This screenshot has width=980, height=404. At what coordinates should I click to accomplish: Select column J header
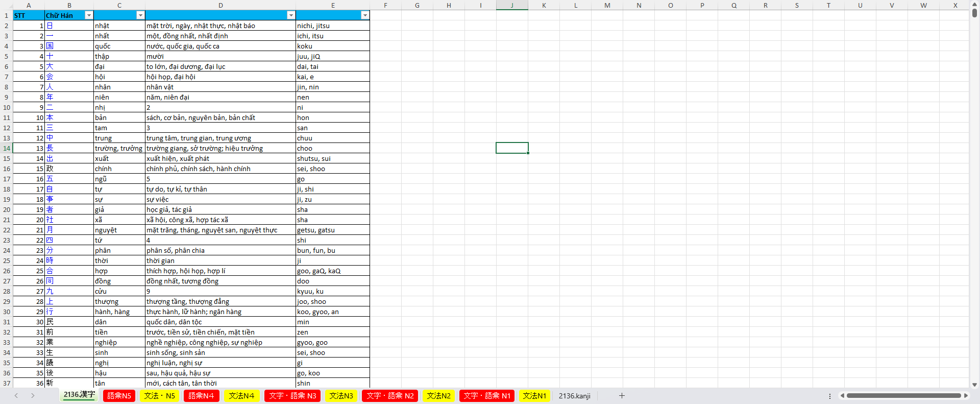point(512,5)
